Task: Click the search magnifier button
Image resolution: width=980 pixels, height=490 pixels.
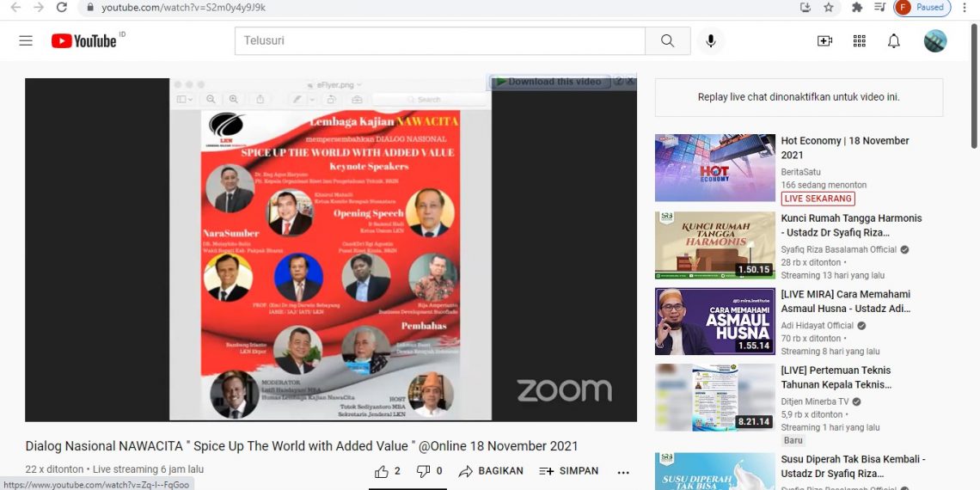Action: click(667, 40)
